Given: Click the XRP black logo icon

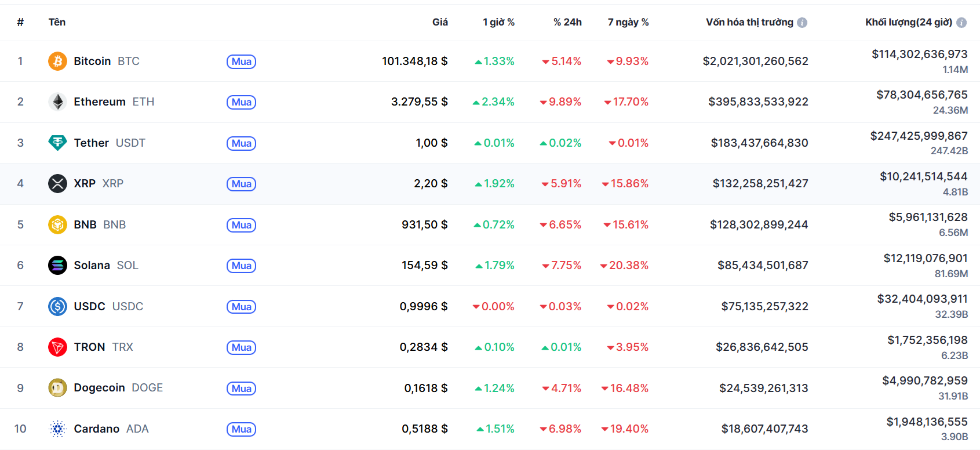Looking at the screenshot, I should click(57, 184).
